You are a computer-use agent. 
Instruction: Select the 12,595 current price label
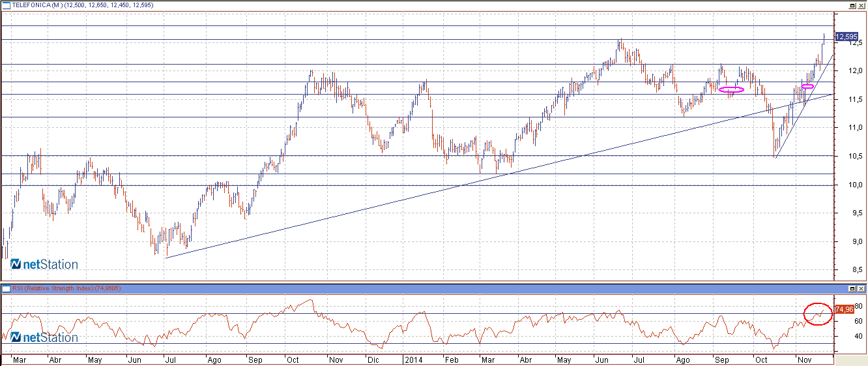846,37
